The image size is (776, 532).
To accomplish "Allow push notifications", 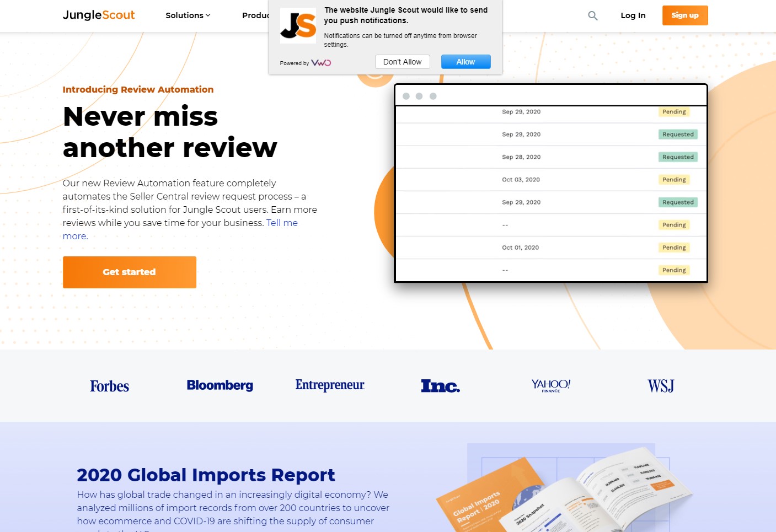I will (465, 62).
